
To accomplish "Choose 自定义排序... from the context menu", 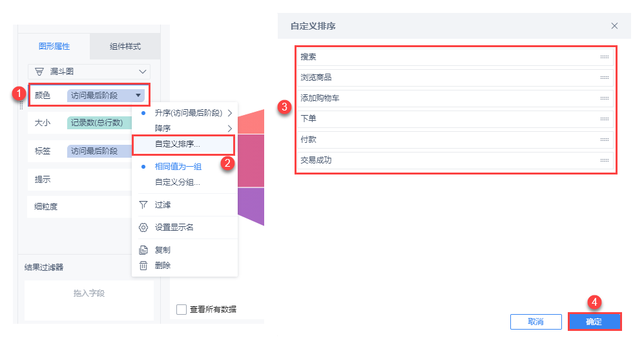I will click(x=178, y=144).
